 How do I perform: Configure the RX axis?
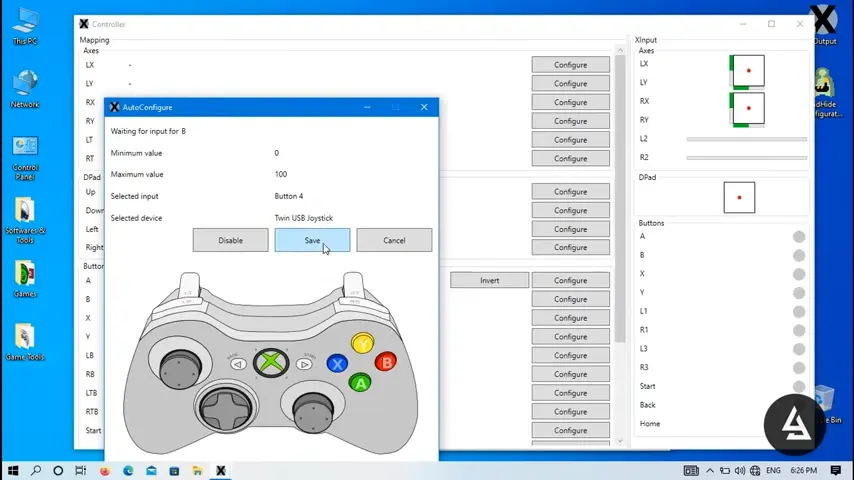(x=570, y=102)
